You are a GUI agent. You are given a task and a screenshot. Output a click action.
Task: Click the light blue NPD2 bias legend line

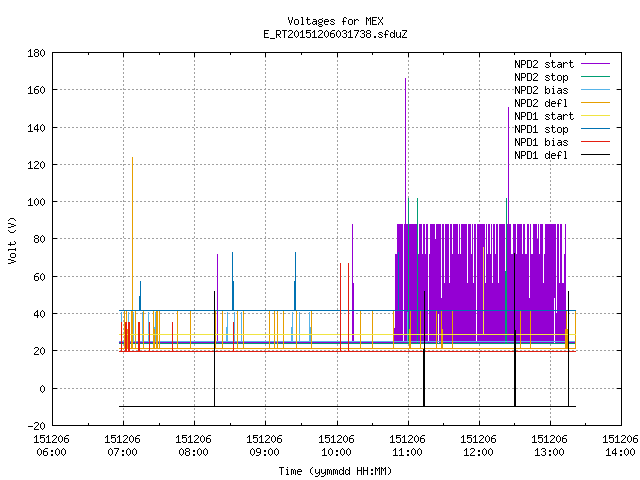tap(595, 90)
